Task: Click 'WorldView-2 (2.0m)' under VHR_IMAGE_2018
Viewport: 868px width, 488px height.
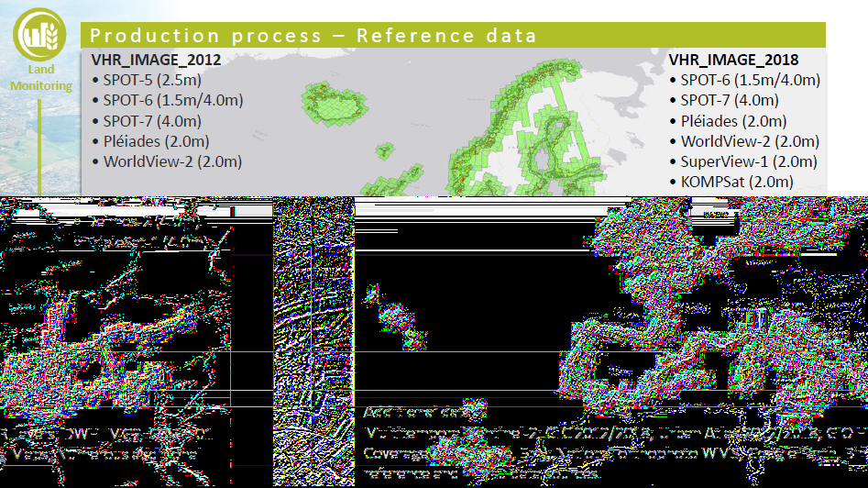Action: 750,141
